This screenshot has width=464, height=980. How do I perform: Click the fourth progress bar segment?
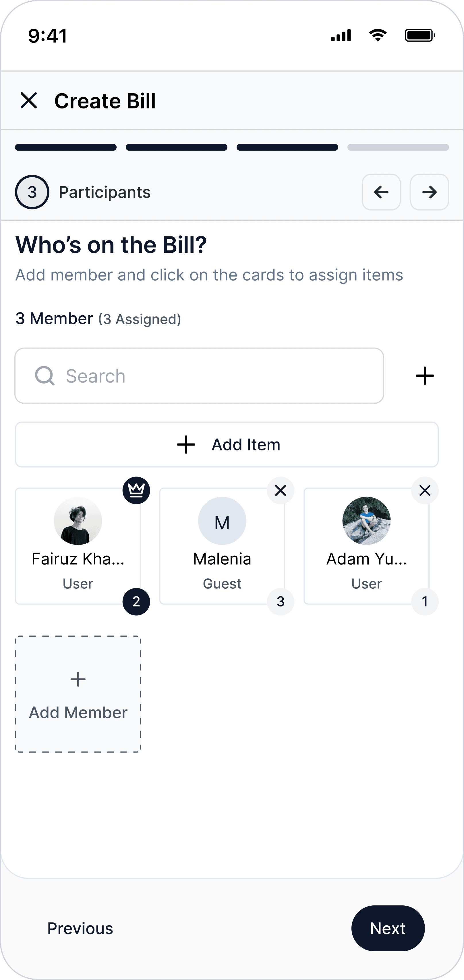[398, 147]
